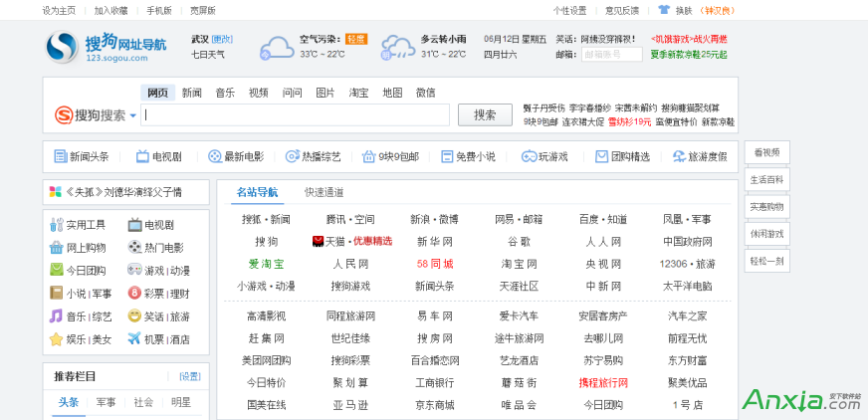Viewport: 868px width, 420px height.
Task: Select the 新闻 search tab
Action: (191, 93)
